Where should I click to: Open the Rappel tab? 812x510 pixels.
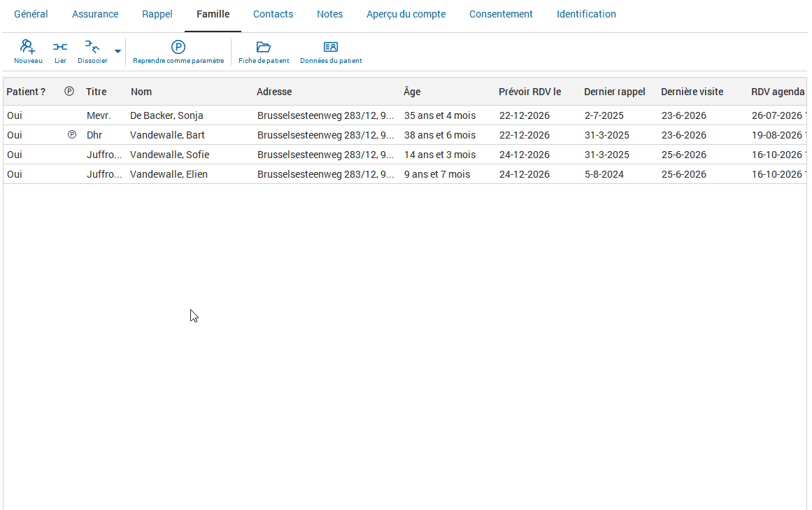157,14
